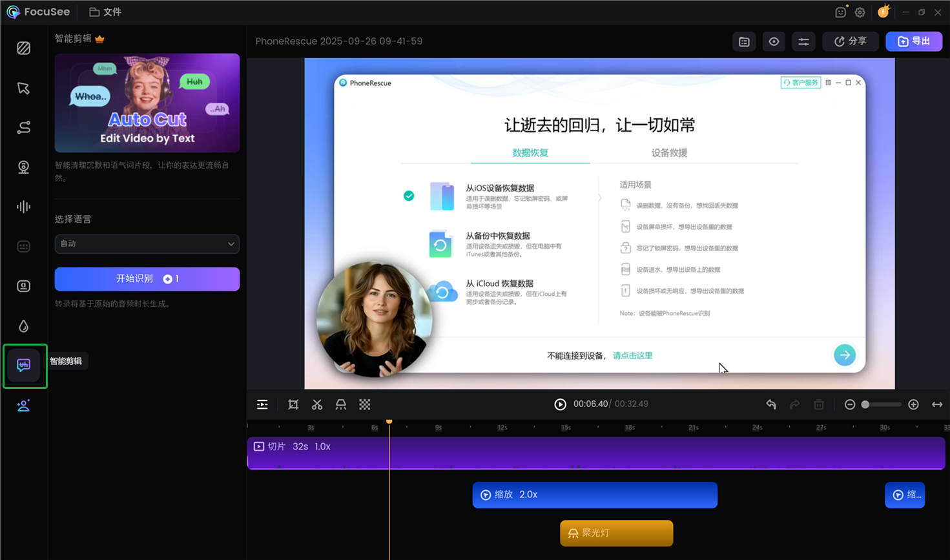The image size is (950, 560).
Task: Open the audio editing panel
Action: (x=23, y=207)
